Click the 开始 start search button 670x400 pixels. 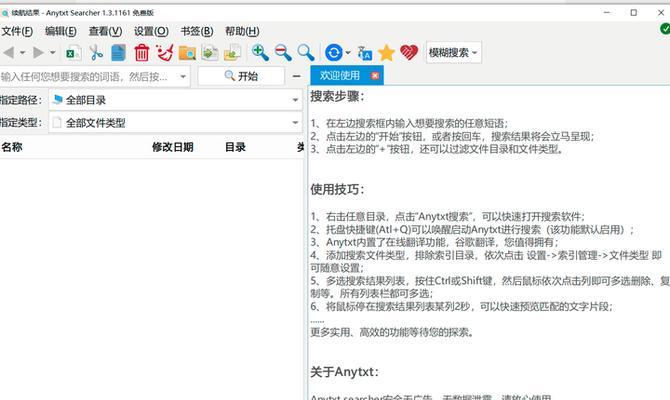[241, 76]
